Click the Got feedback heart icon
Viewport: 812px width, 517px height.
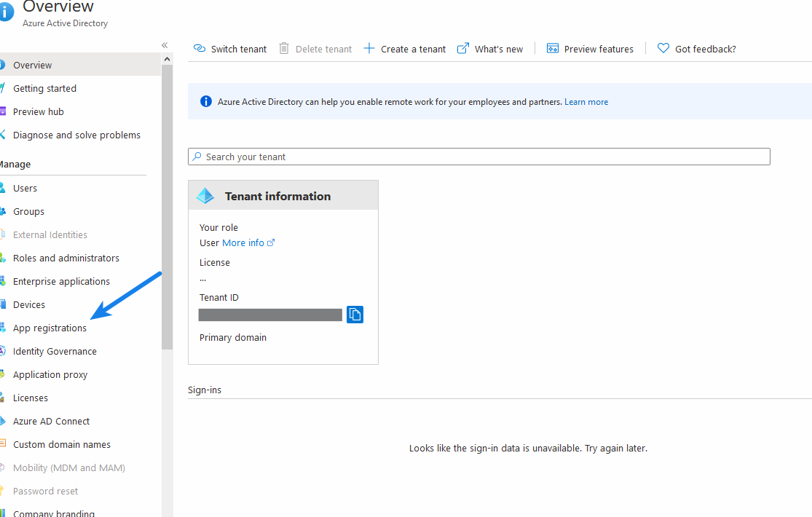point(663,48)
